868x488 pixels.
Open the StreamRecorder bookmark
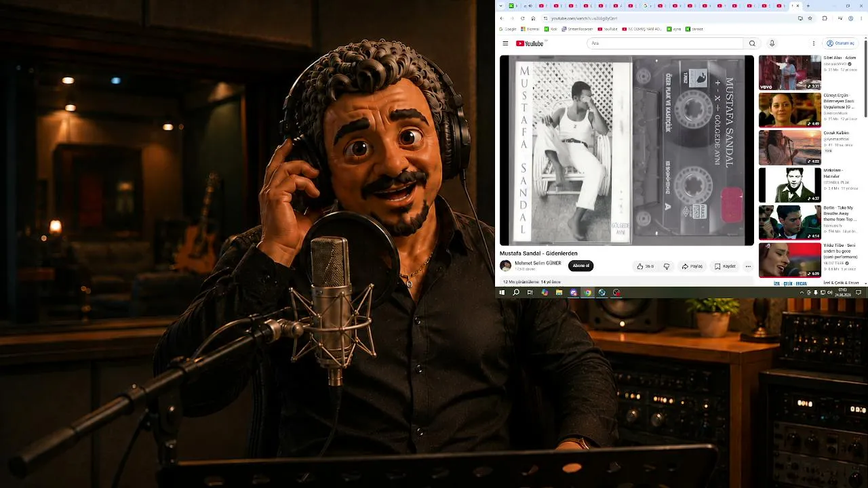[x=577, y=29]
